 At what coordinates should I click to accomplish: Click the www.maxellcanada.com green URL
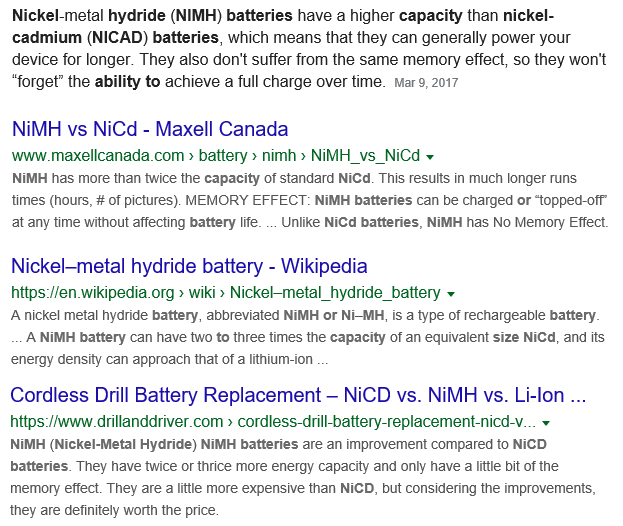pos(98,155)
